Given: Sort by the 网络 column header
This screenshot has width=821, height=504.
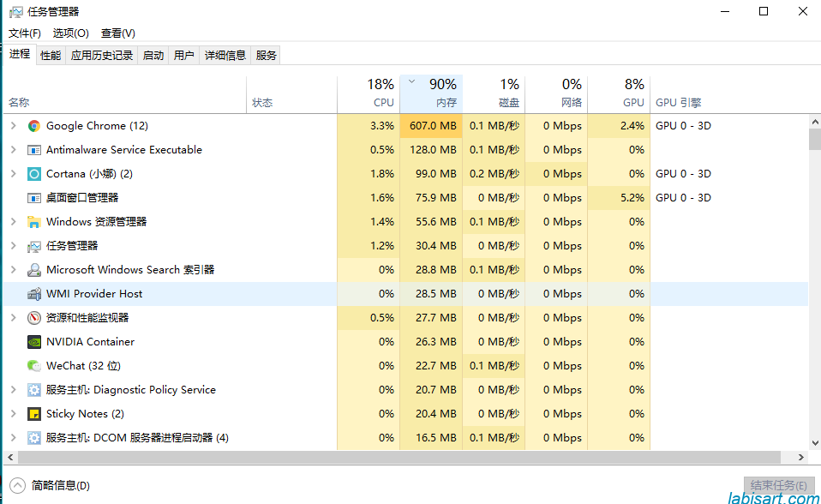Looking at the screenshot, I should [556, 93].
